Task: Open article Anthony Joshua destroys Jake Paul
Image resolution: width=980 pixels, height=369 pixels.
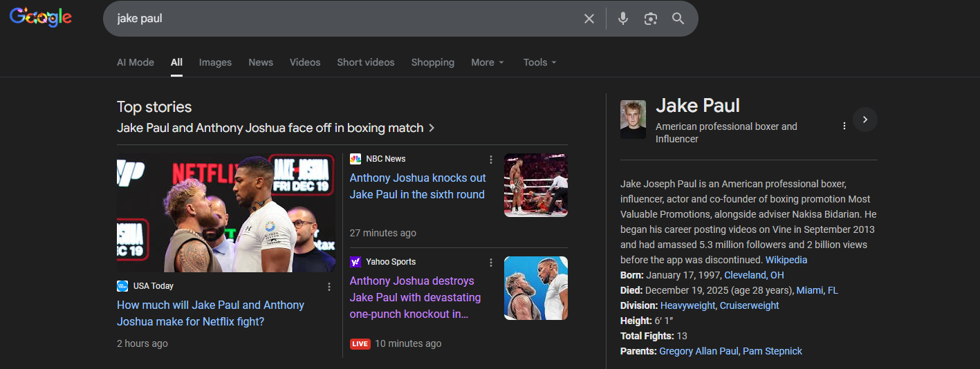Action: (x=415, y=297)
